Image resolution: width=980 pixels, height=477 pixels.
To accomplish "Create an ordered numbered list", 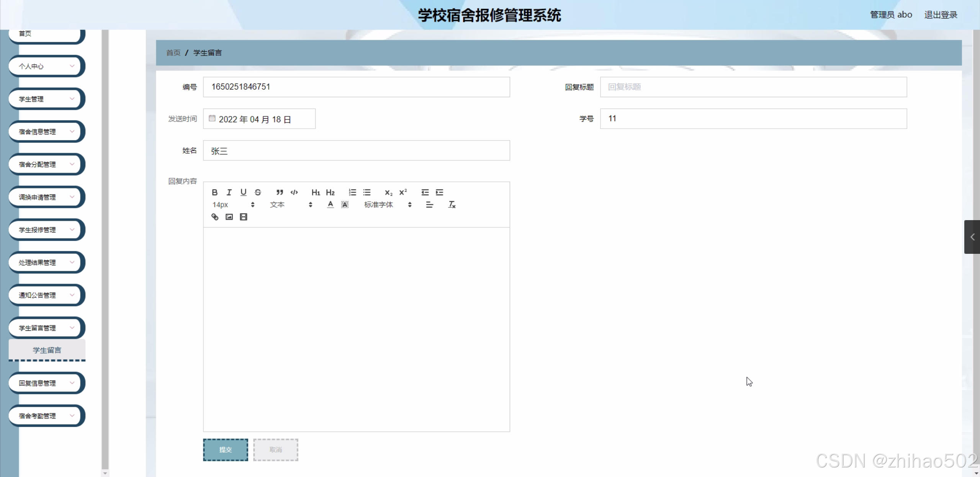I will tap(352, 192).
